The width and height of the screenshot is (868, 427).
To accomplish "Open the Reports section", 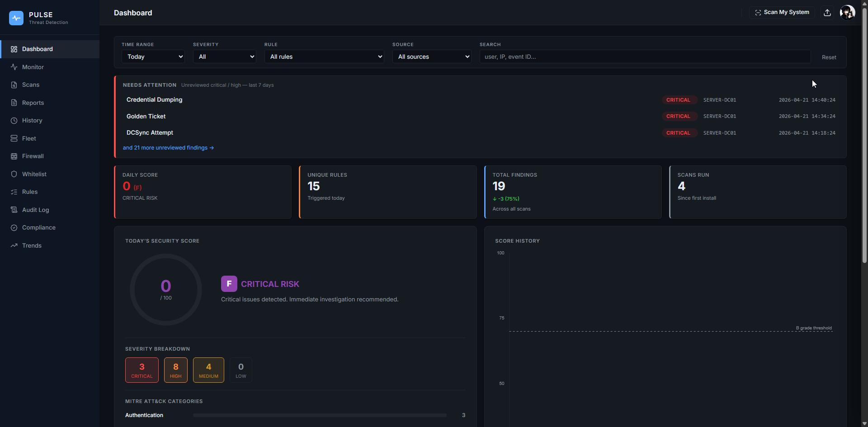I will click(50, 103).
